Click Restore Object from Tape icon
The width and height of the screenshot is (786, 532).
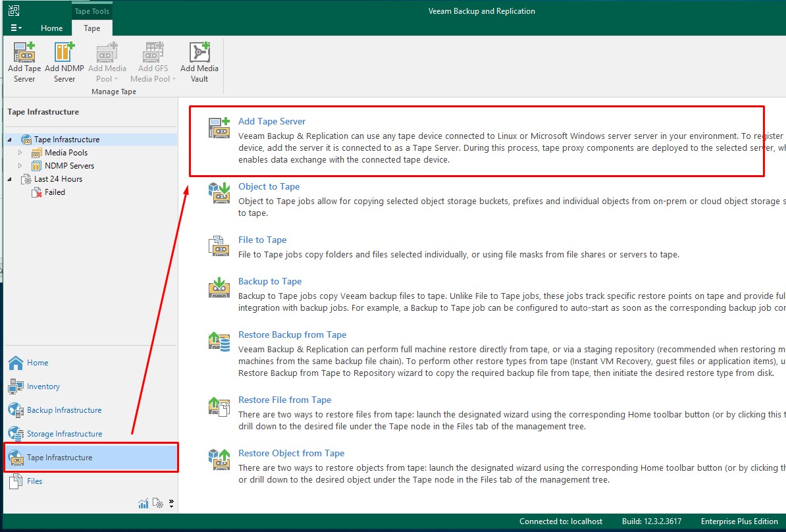[x=219, y=459]
